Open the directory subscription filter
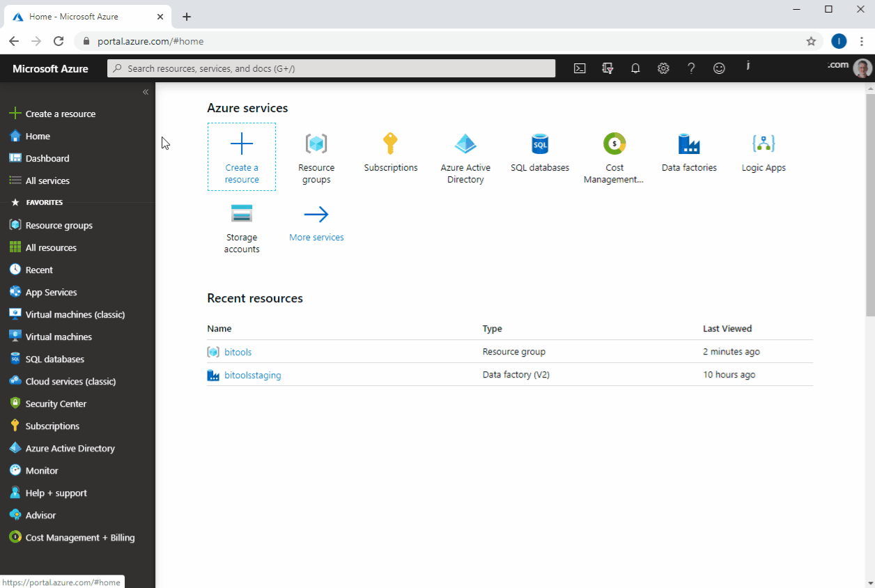The width and height of the screenshot is (875, 588). [x=607, y=68]
